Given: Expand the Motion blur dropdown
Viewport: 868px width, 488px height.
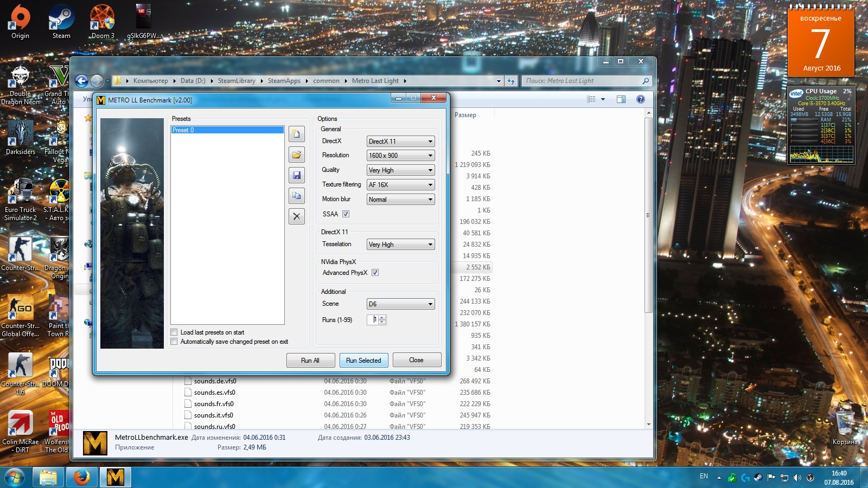Looking at the screenshot, I should click(x=400, y=200).
